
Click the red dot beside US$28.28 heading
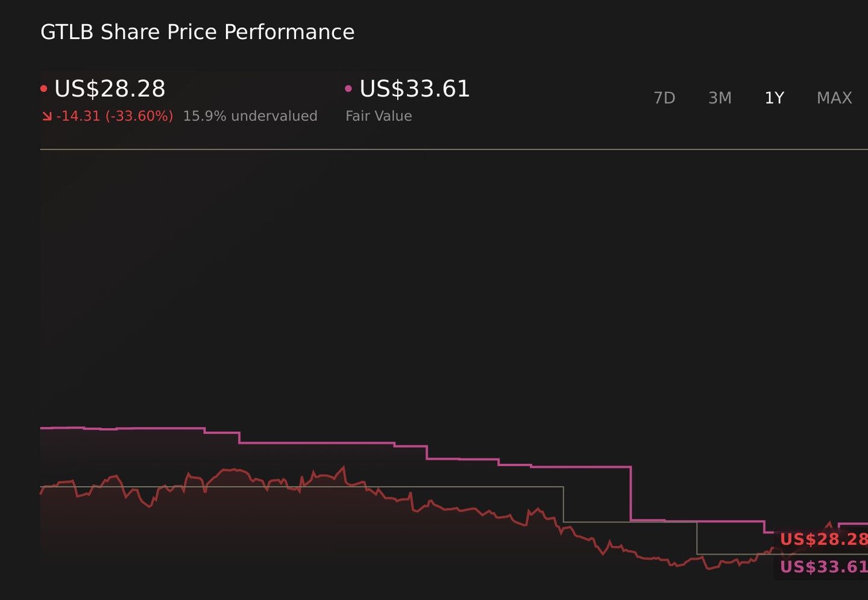pyautogui.click(x=43, y=89)
